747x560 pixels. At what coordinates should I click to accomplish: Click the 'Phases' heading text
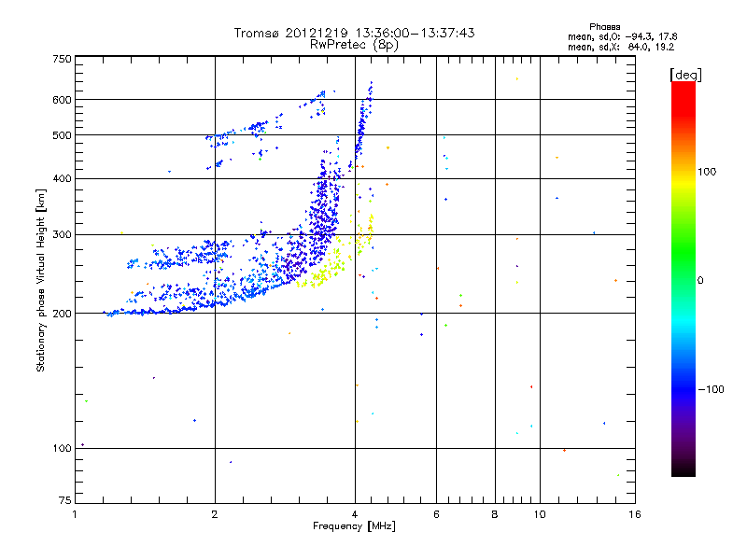604,27
